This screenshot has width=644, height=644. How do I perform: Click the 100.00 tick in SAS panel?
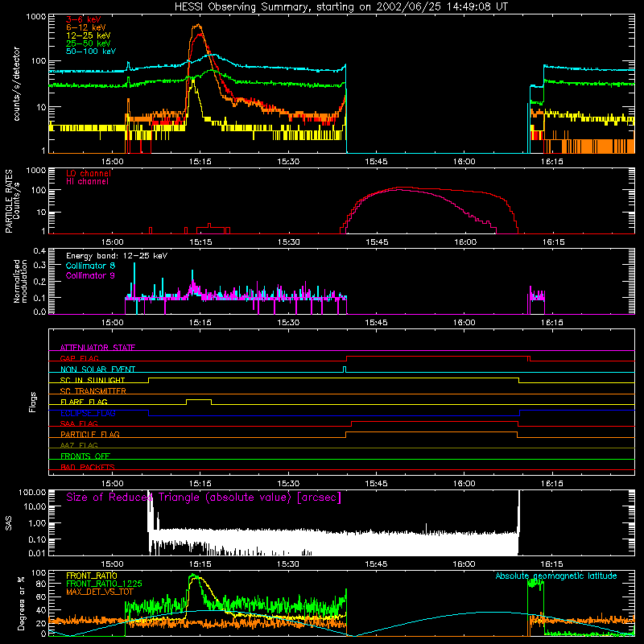[32, 492]
